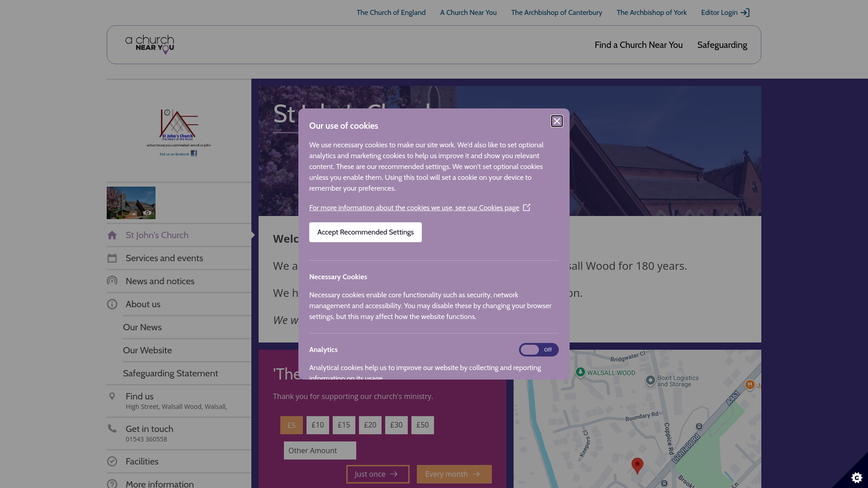The image size is (868, 488).
Task: Toggle the Analytics cookies switch
Action: click(x=538, y=350)
